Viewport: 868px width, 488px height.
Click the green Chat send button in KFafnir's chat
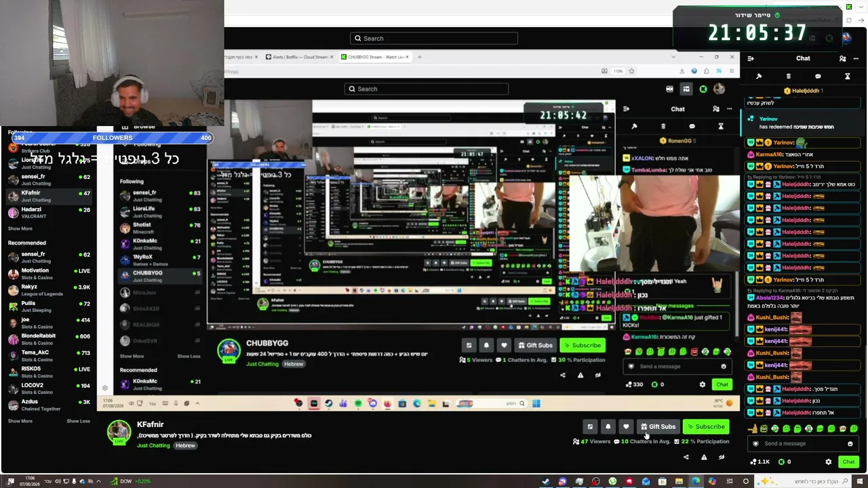(848, 462)
